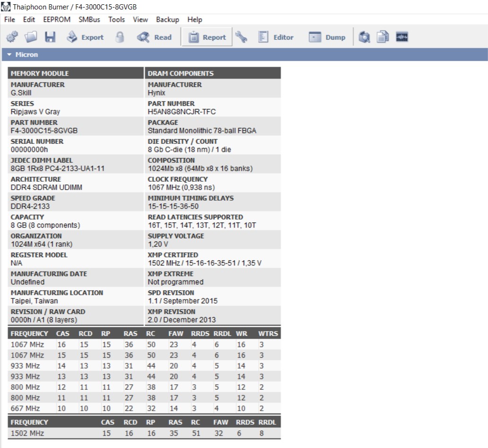Viewport: 488px width, 448px height.
Task: Click the Read toolbar button
Action: [154, 37]
